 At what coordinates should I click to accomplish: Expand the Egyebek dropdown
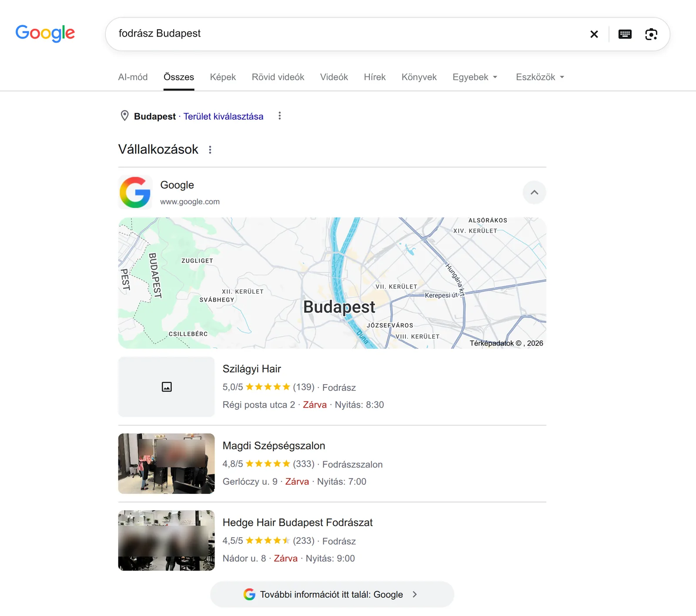[475, 77]
